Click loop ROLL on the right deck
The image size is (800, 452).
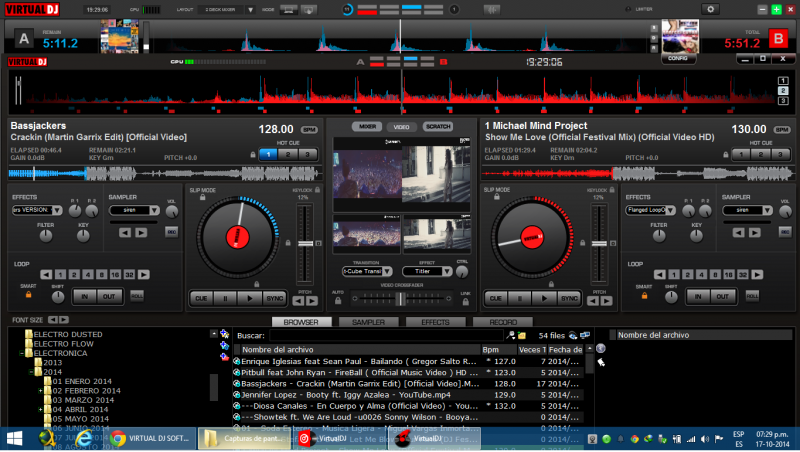click(x=752, y=295)
